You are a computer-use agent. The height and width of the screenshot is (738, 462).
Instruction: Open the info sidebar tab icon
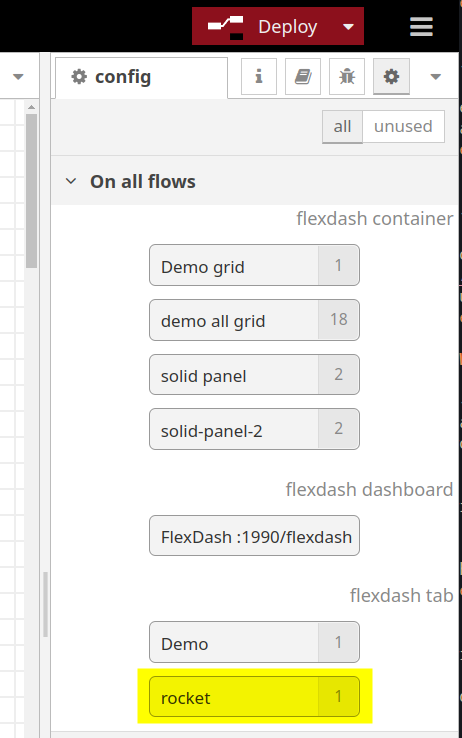pos(258,76)
